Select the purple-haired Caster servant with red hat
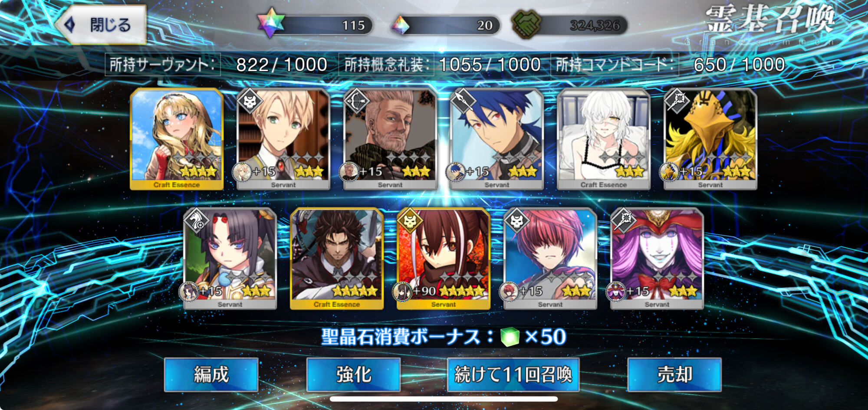The width and height of the screenshot is (868, 410). click(657, 259)
